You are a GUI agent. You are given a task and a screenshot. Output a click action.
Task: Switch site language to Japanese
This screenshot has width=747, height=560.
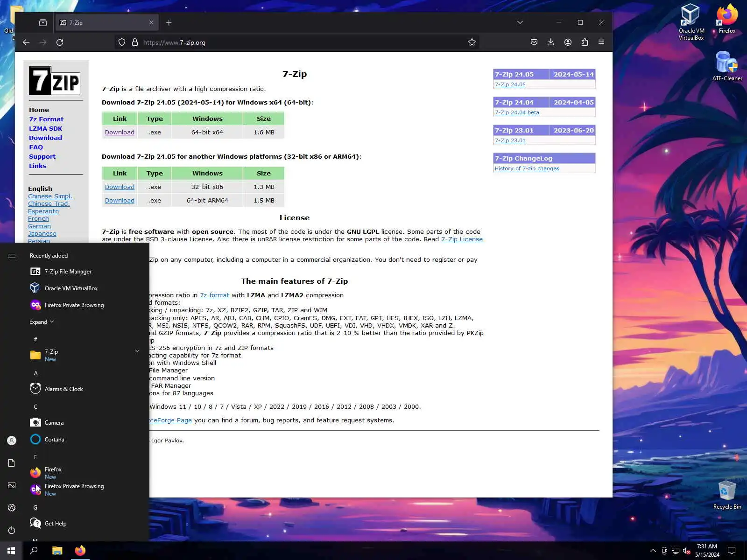(x=42, y=234)
